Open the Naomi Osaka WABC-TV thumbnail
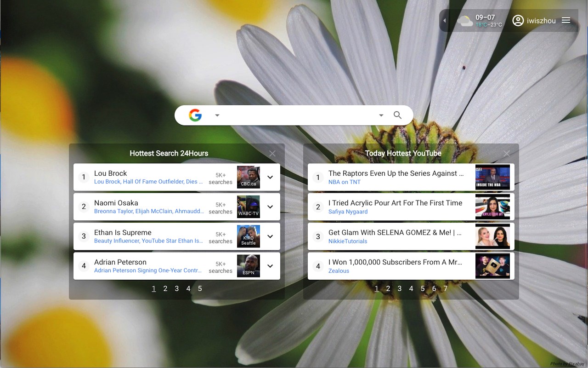This screenshot has height=368, width=588. 249,207
